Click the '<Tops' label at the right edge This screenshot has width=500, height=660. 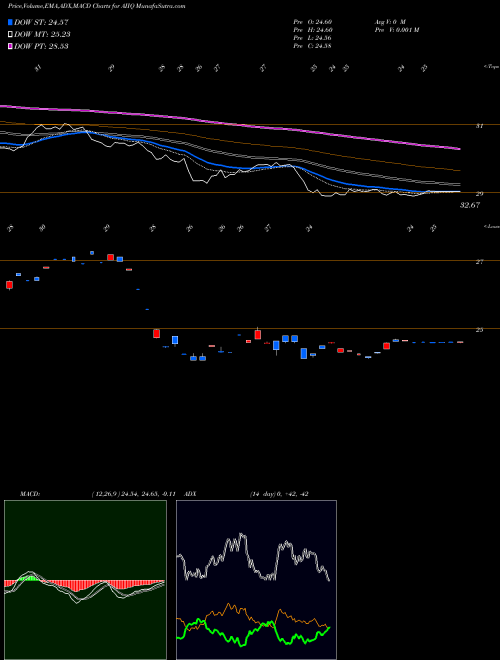pyautogui.click(x=491, y=67)
